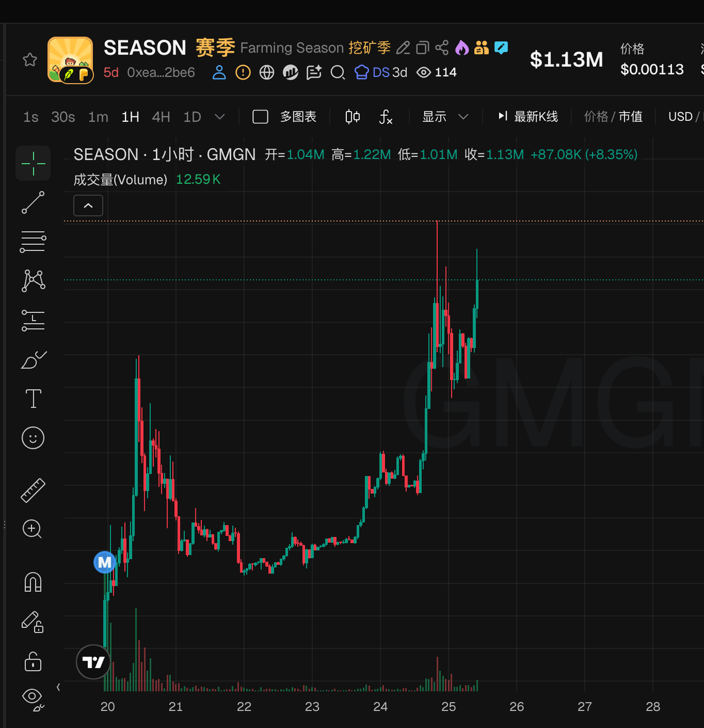
Task: Click the SEASON · 1小时 · GMGN legend title
Action: pyautogui.click(x=165, y=155)
